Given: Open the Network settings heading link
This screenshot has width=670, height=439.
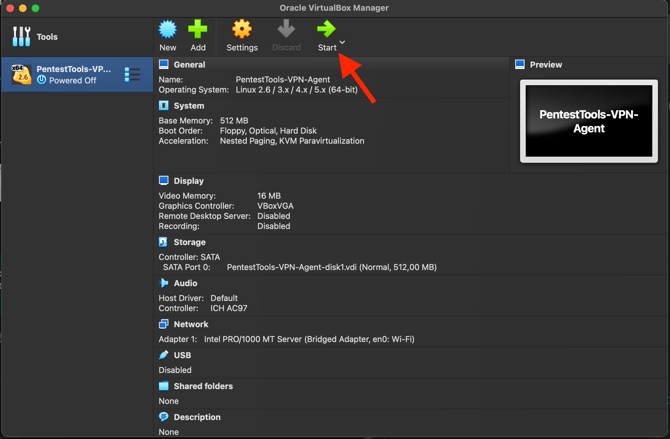Looking at the screenshot, I should click(191, 324).
